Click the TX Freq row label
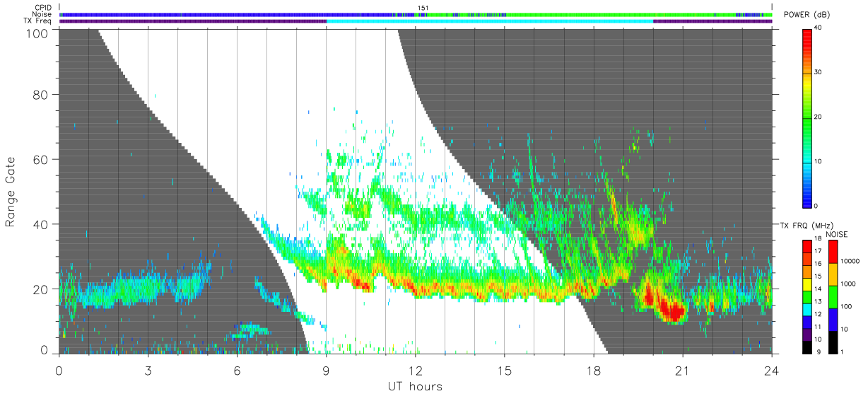Screen dimensions: 868x401 tap(38, 21)
